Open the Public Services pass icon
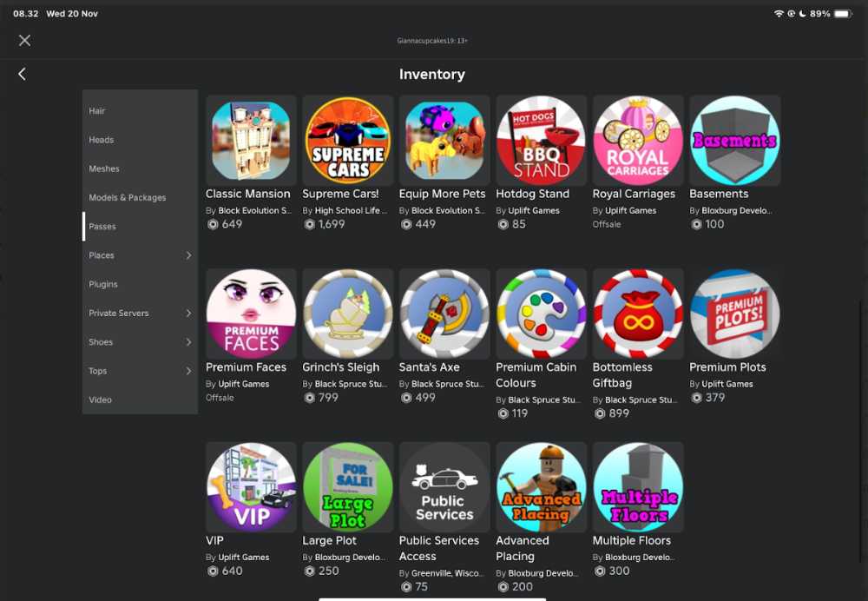 [444, 487]
